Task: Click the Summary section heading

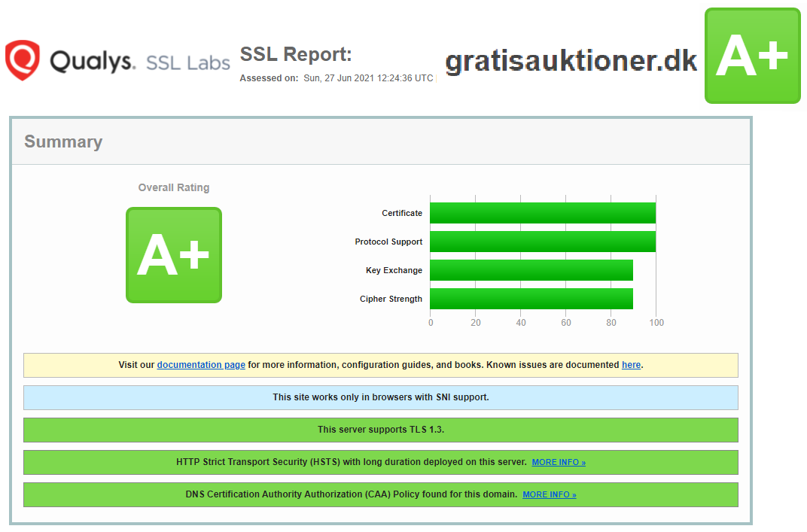Action: point(63,141)
